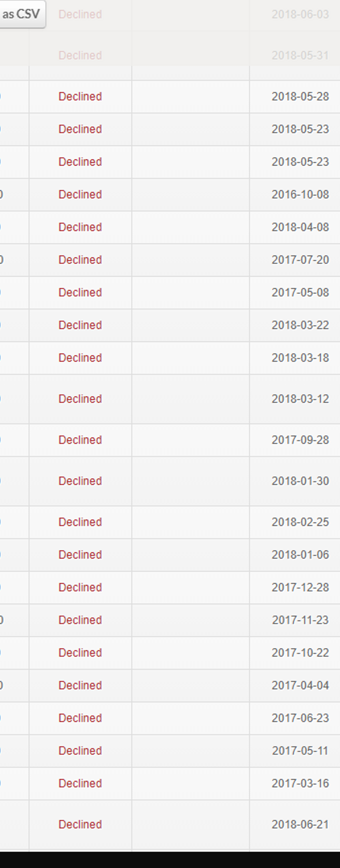Select the 2017-11-23 date cell

(x=300, y=620)
